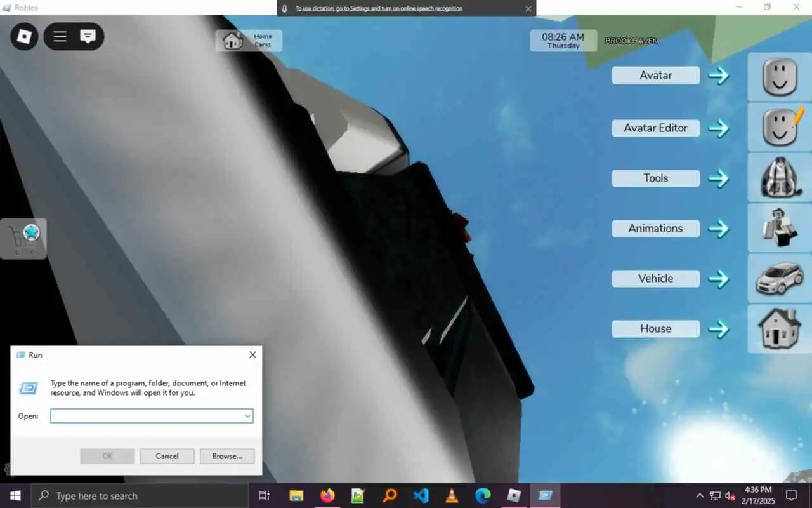Click the Tools label button
Viewport: 812px width, 508px height.
[655, 178]
